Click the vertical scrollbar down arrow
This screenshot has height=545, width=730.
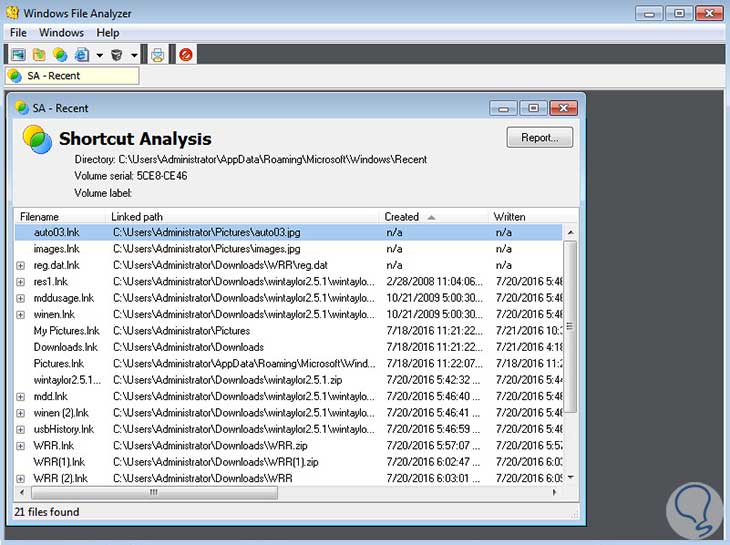pyautogui.click(x=571, y=477)
